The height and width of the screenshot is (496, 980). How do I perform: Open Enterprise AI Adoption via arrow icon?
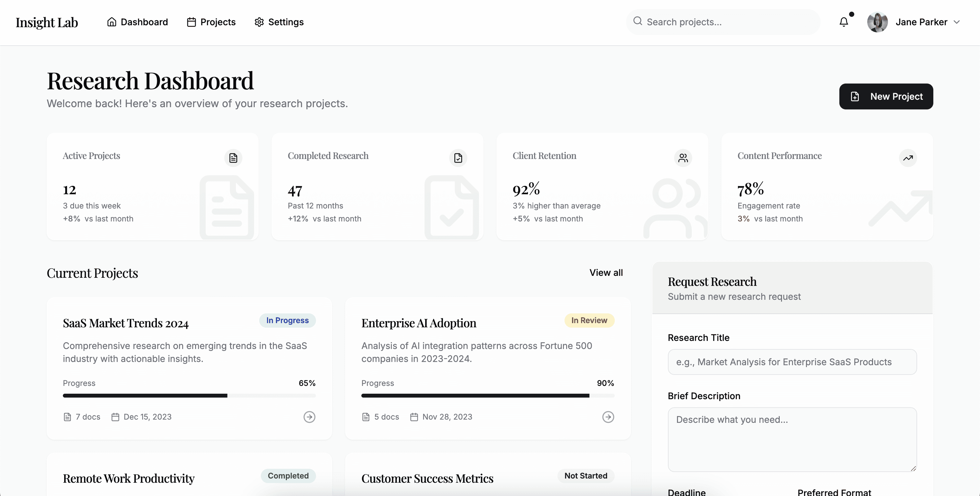coord(608,417)
